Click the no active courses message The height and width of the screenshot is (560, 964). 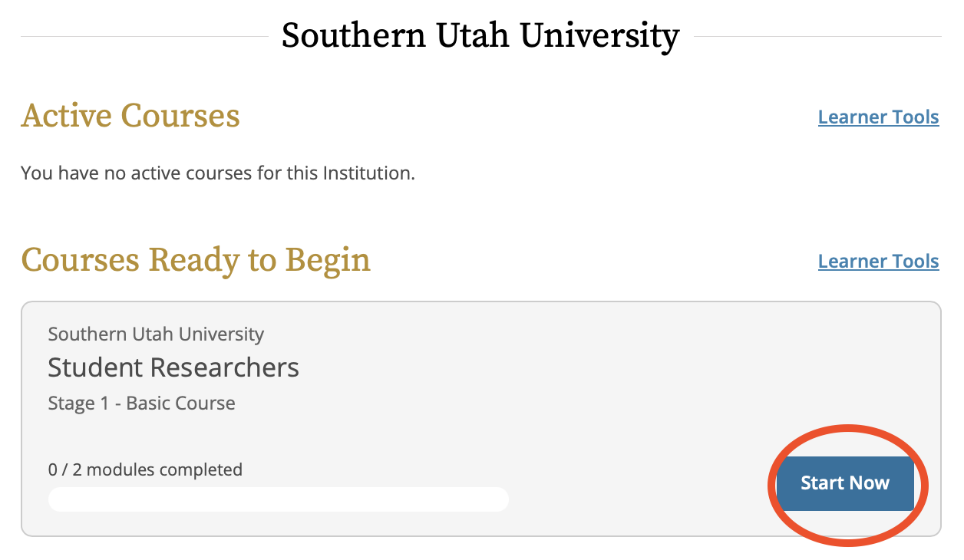click(217, 173)
